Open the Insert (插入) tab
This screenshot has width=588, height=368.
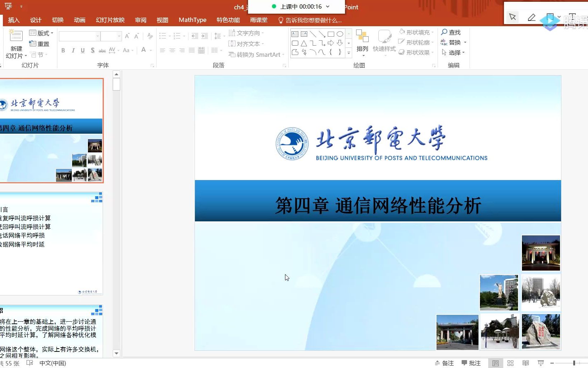(x=14, y=20)
